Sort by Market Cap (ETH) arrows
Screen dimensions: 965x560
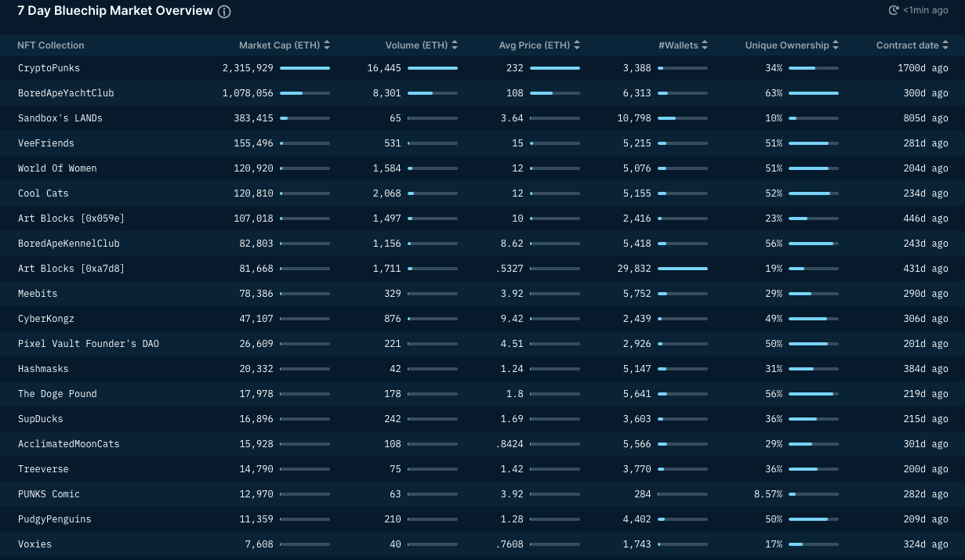(x=327, y=45)
